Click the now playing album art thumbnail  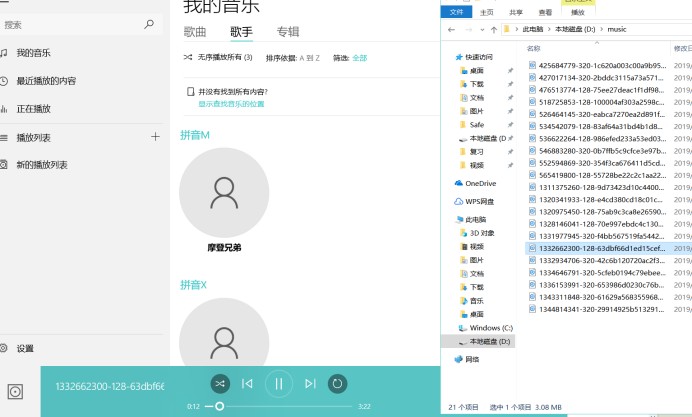point(15,391)
